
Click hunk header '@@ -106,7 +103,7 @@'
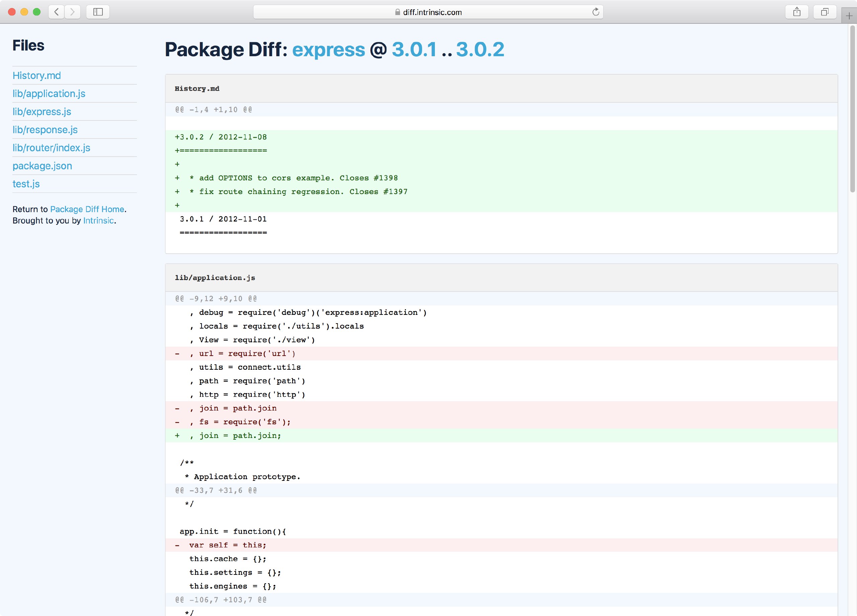(501, 600)
